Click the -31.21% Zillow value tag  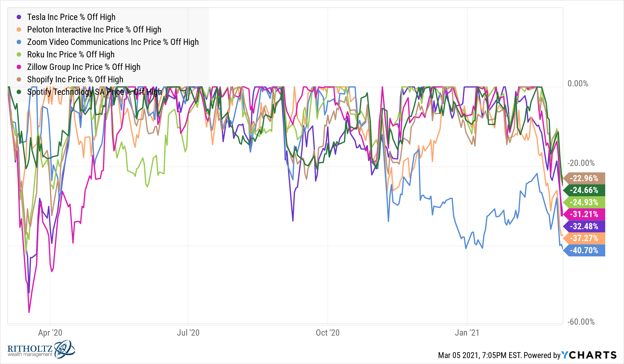[584, 214]
